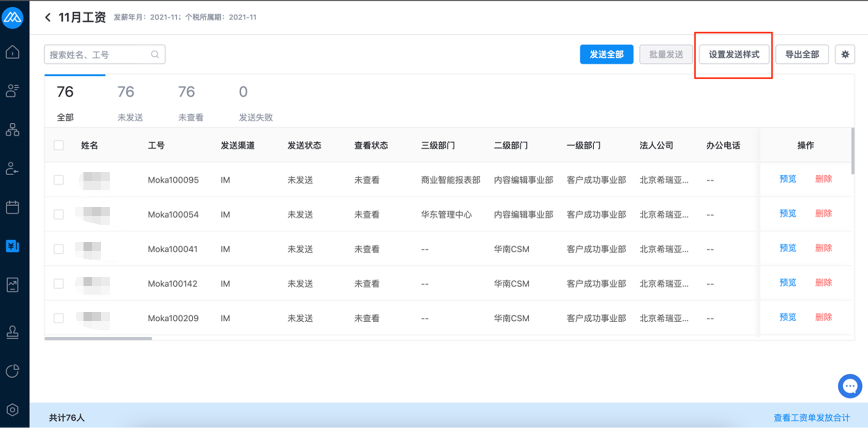Screen dimensions: 868x429
Task: Select the row for Moka100095
Action: pos(59,180)
